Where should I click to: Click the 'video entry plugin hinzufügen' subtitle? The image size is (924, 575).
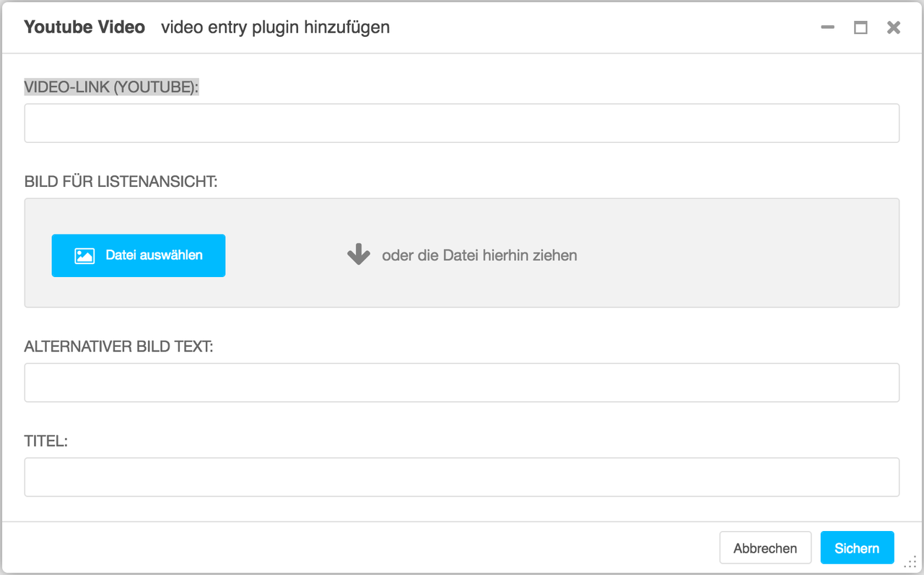(x=276, y=27)
